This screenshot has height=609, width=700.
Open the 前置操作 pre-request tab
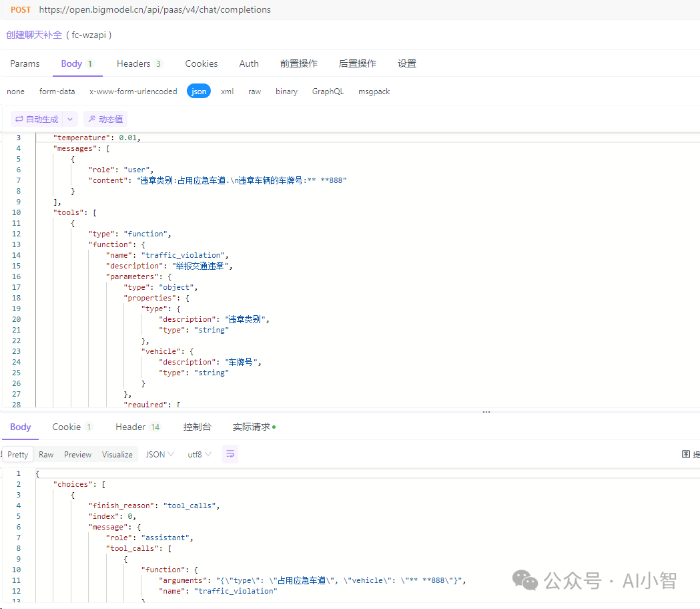(x=299, y=63)
